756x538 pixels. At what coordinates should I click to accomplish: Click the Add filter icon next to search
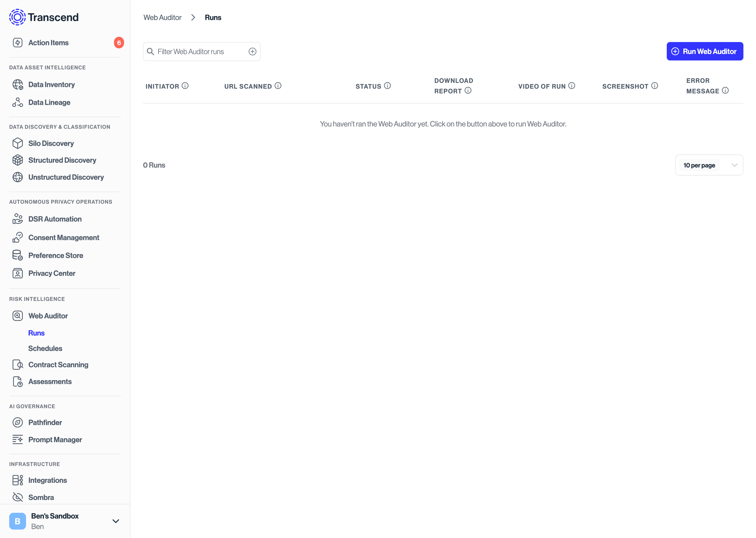[253, 51]
